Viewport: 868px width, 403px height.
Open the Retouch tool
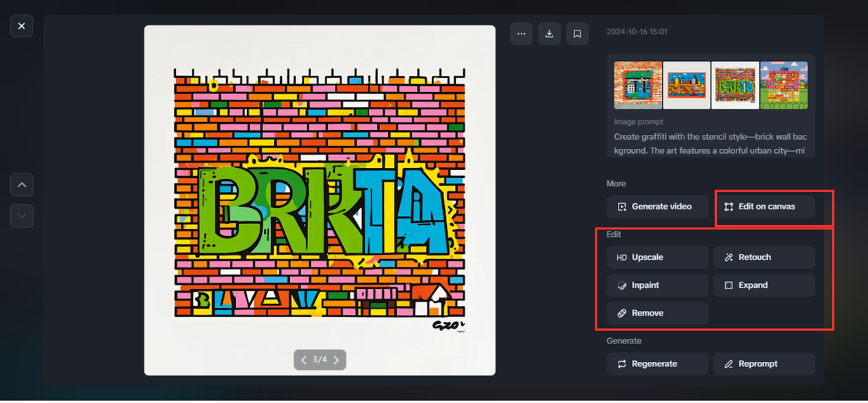[764, 257]
